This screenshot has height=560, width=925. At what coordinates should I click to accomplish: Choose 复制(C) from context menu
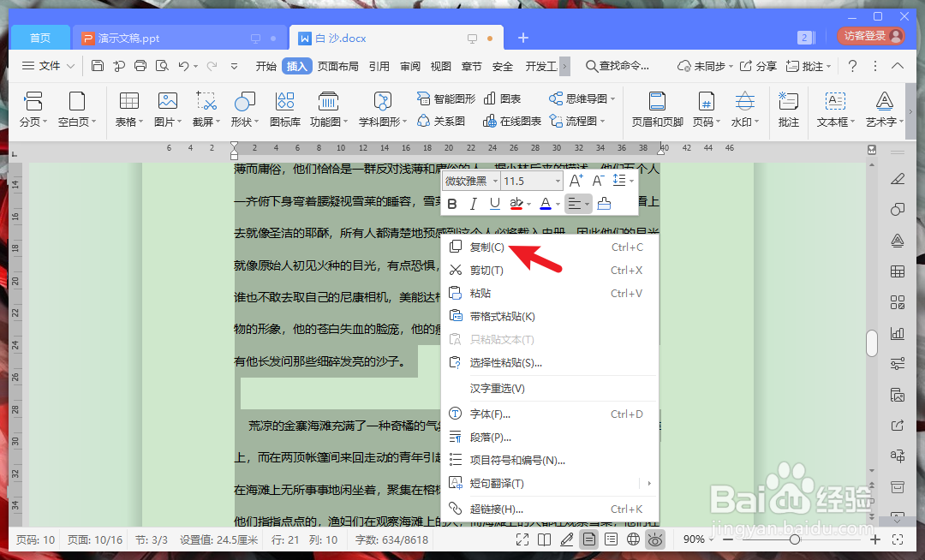pyautogui.click(x=550, y=247)
